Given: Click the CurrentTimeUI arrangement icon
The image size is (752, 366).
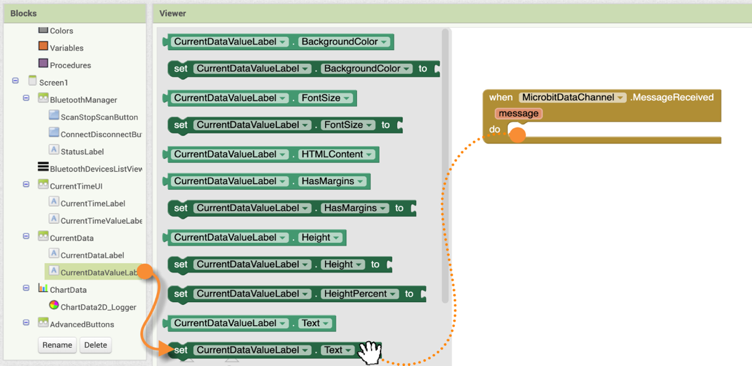Looking at the screenshot, I should pos(43,185).
